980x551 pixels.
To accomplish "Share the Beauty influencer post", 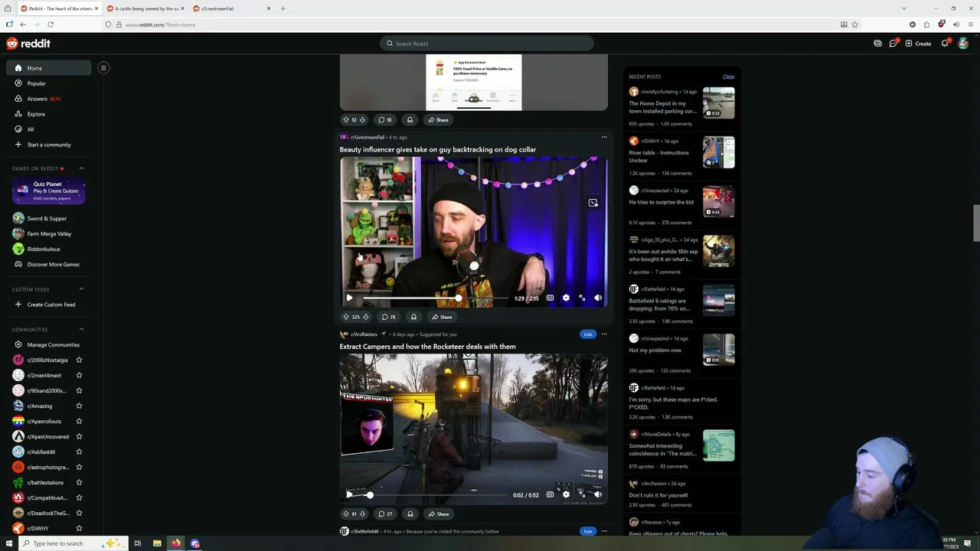I will pyautogui.click(x=441, y=317).
